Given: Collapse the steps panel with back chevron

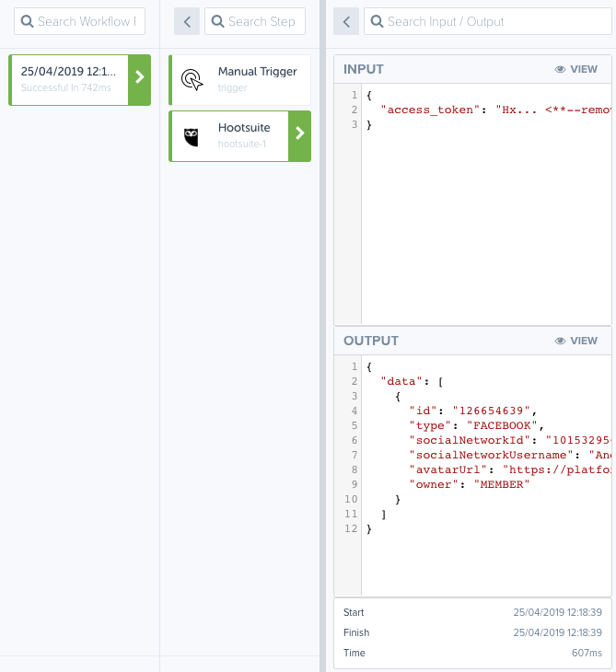Looking at the screenshot, I should click(x=187, y=21).
